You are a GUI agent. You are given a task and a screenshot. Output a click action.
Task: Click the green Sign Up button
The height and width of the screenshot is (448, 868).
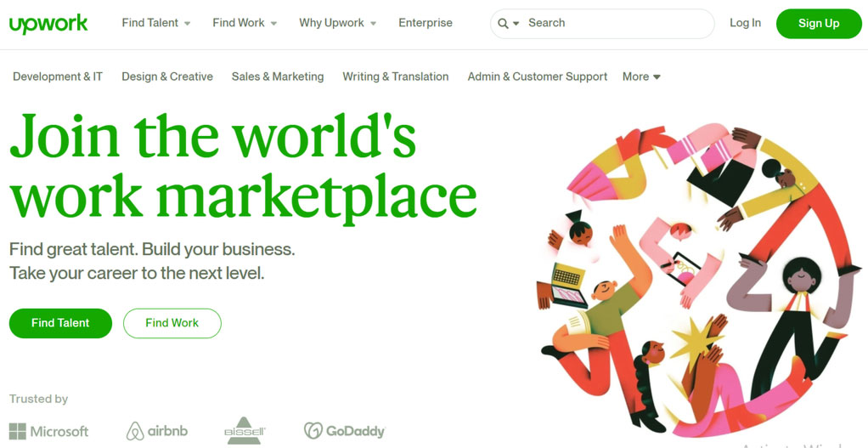(819, 24)
